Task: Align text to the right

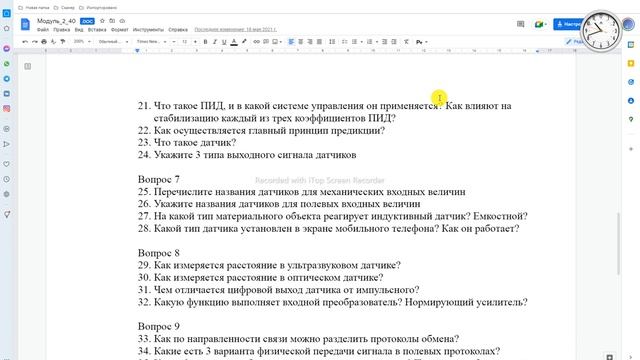Action: point(310,42)
